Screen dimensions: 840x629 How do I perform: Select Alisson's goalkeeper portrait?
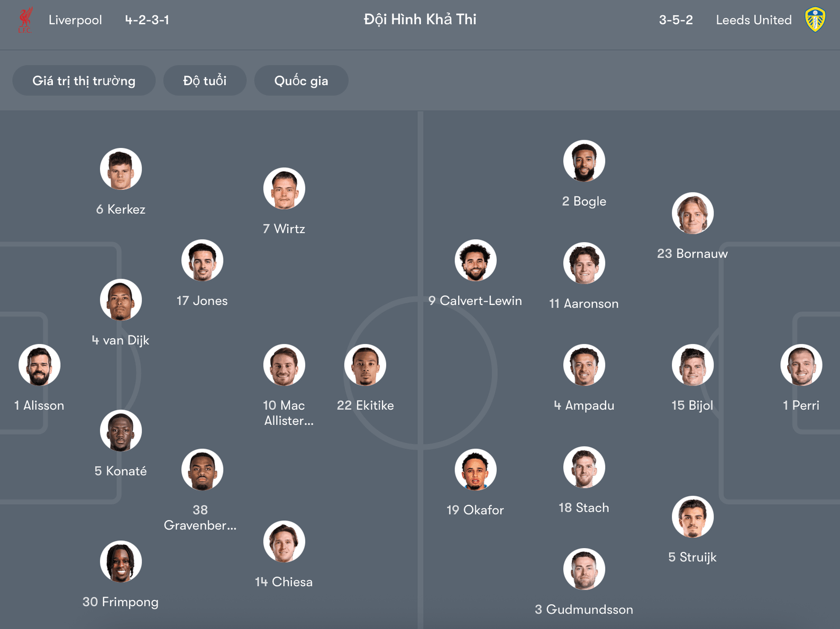point(39,364)
